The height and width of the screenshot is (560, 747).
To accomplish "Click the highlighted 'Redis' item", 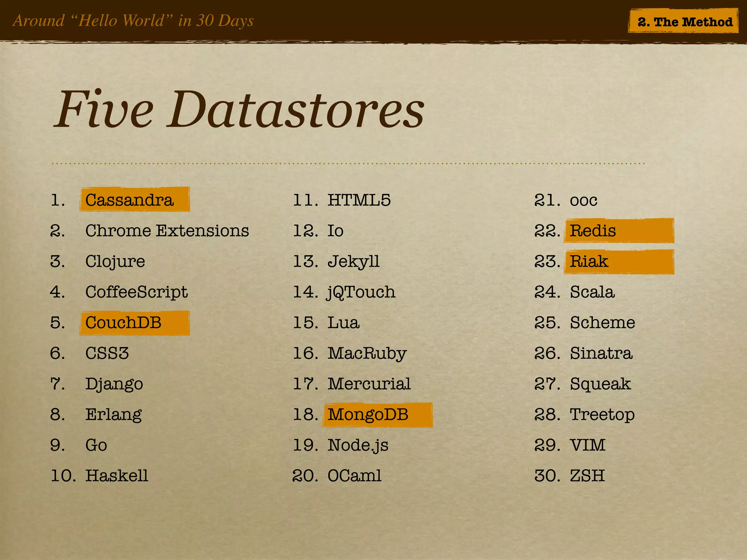I will [x=619, y=230].
